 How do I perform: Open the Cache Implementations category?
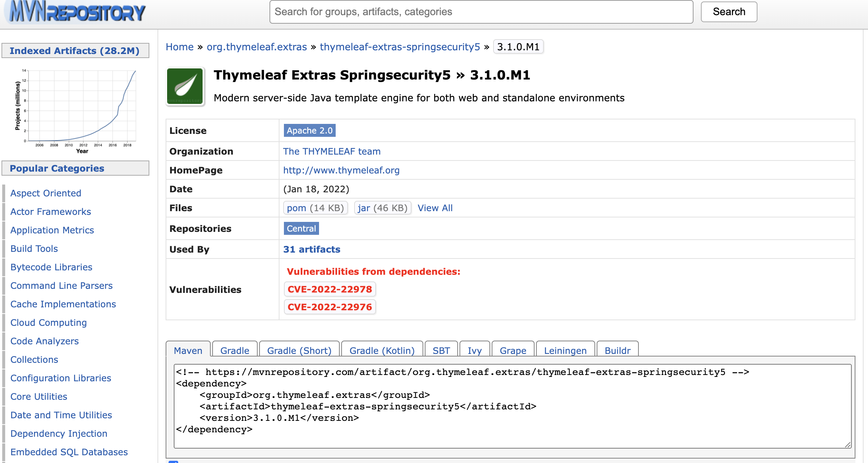[x=63, y=304]
